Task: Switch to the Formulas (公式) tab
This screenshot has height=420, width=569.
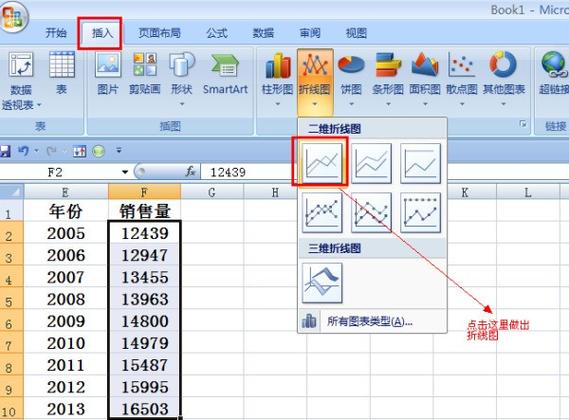Action: coord(217,33)
